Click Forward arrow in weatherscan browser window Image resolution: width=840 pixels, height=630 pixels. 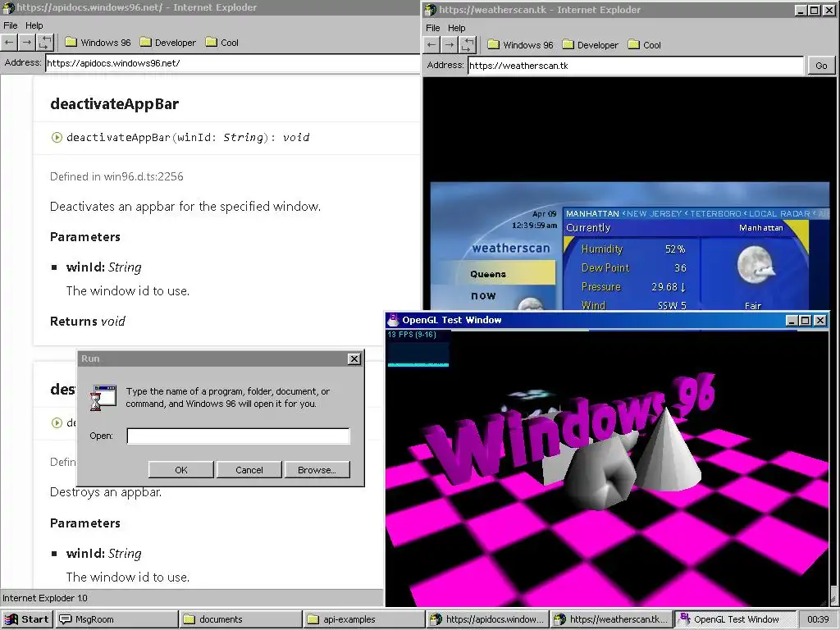point(449,45)
